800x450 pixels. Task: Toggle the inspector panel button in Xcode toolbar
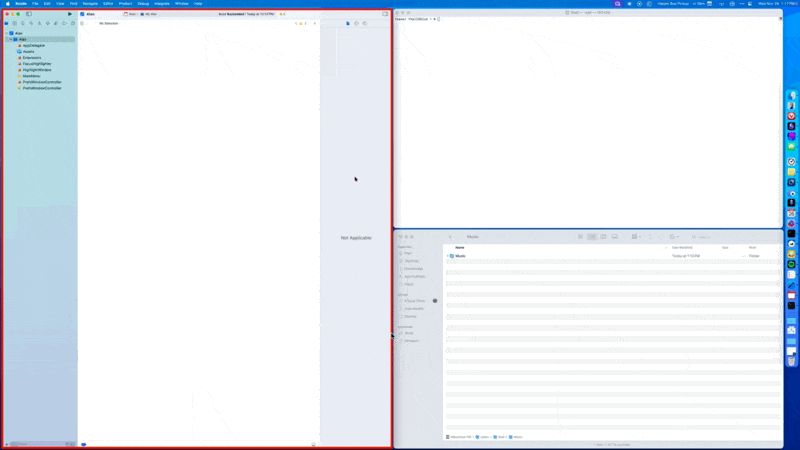[x=385, y=14]
